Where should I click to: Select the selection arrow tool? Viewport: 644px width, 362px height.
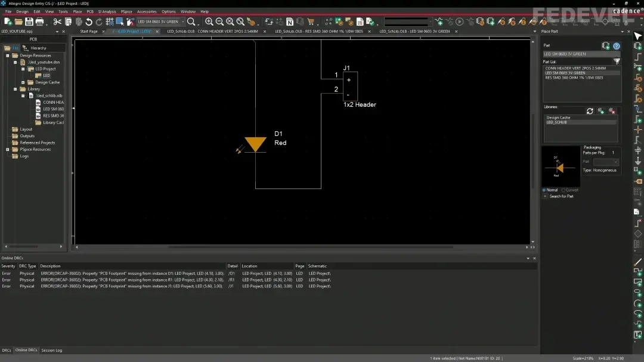tap(638, 36)
